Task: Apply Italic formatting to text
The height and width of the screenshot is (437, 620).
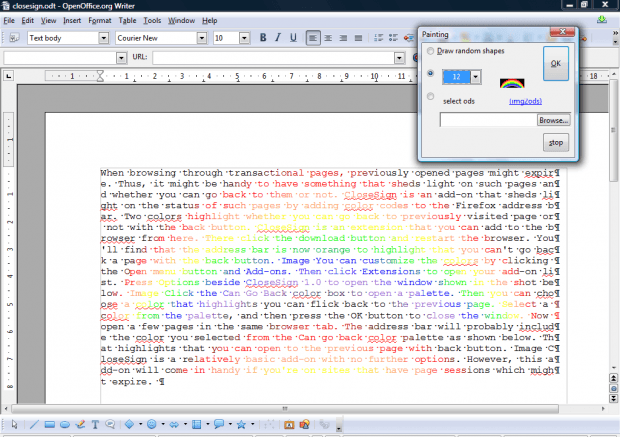Action: [x=280, y=38]
